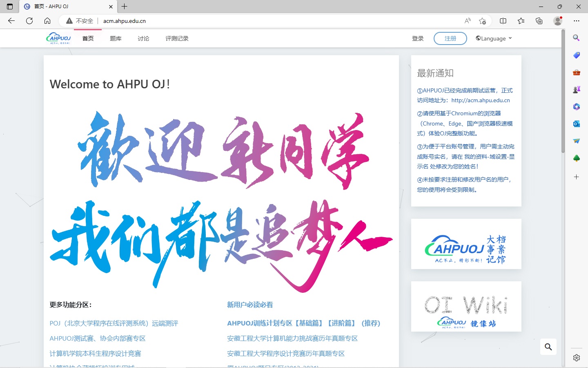Image resolution: width=588 pixels, height=368 pixels.
Task: Open read aloud icon in address bar
Action: tap(468, 21)
